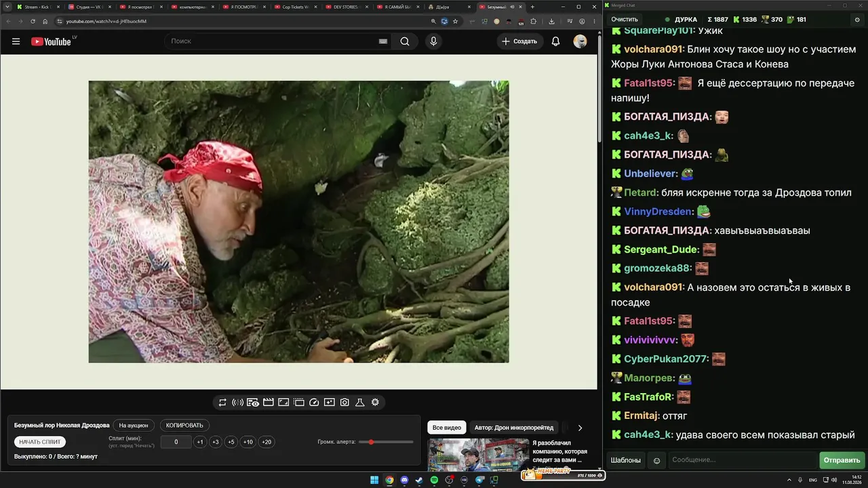Add 20 minutes with the +20 button
The height and width of the screenshot is (488, 868).
point(267,442)
